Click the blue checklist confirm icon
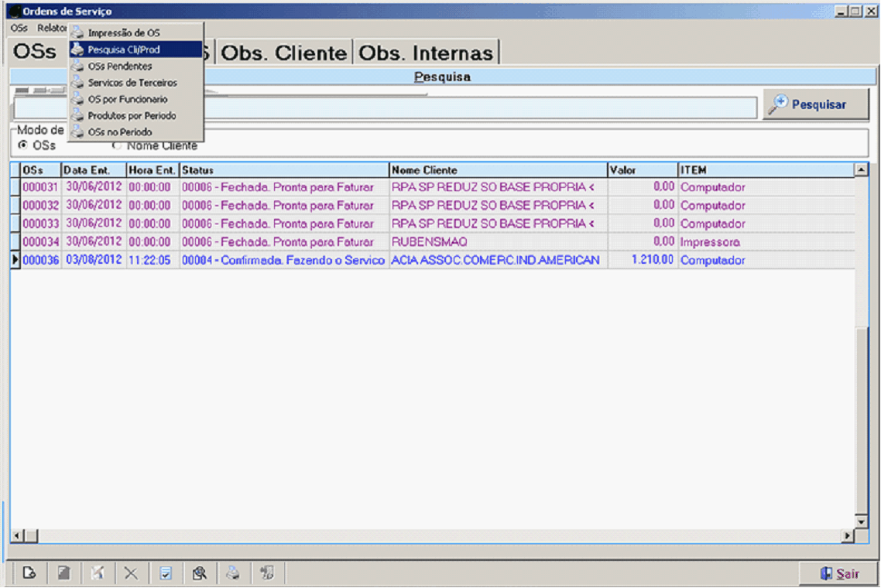Image resolution: width=881 pixels, height=588 pixels. point(165,573)
